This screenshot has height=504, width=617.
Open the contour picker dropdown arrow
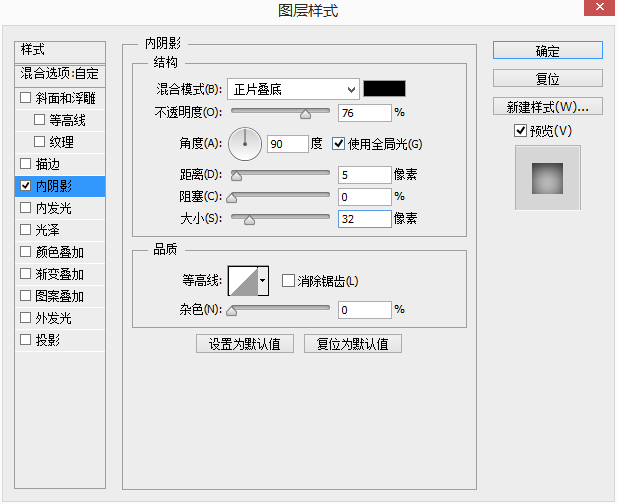tap(263, 281)
